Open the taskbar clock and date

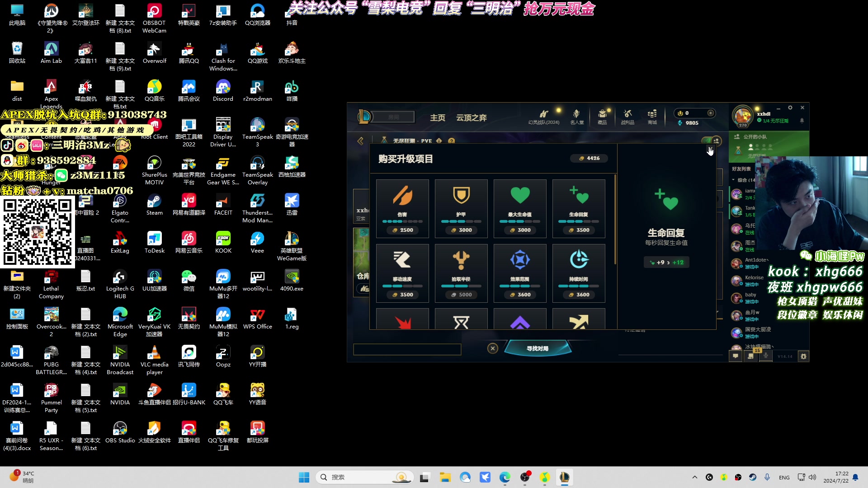pyautogui.click(x=836, y=477)
